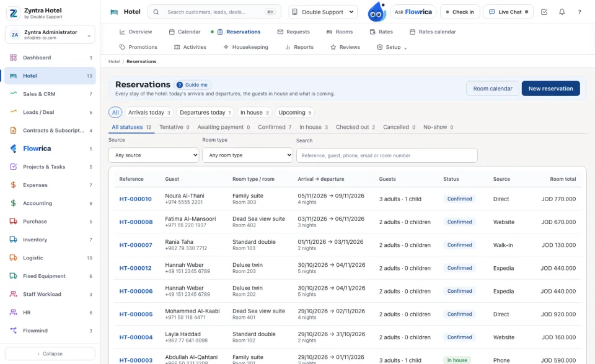
Task: Click the reservation reference search field
Action: tap(387, 155)
